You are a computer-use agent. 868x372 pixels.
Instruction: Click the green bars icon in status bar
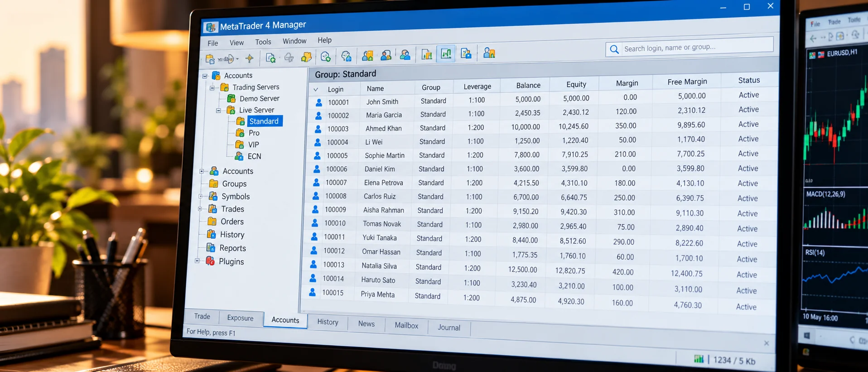pos(699,359)
